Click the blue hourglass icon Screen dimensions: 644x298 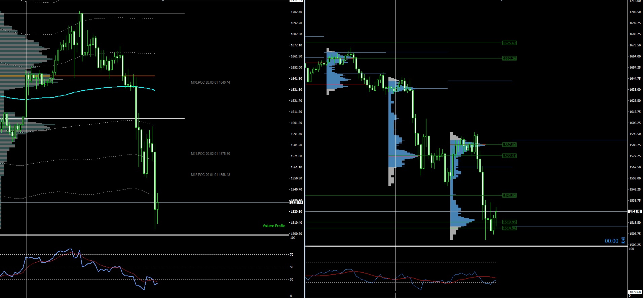(x=623, y=241)
